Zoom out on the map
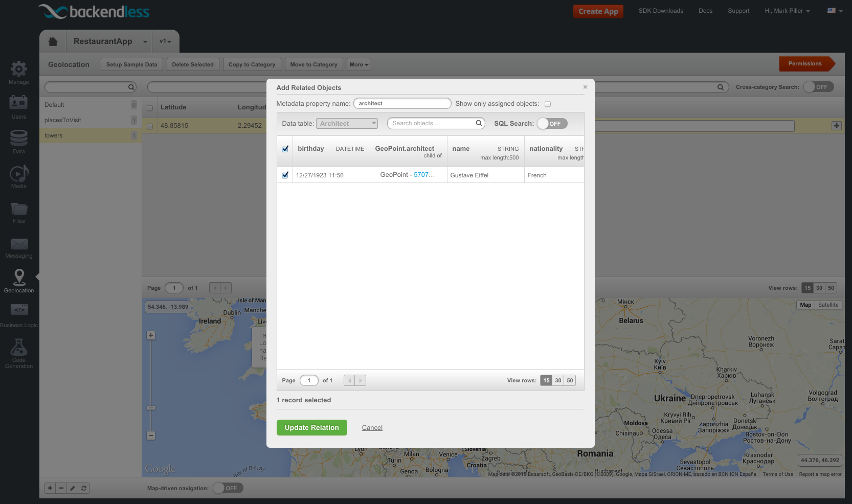Screen dimensions: 852x504 151,436
